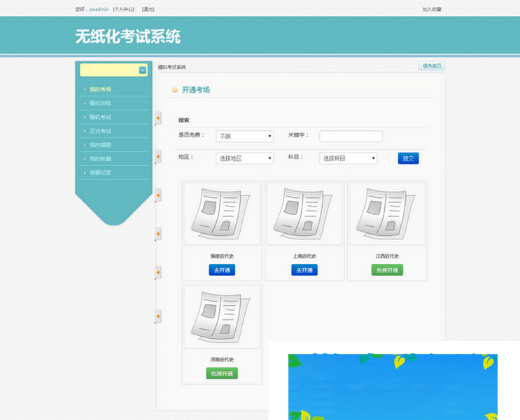Open the 江西近代史 exam thumbnail icon
Image resolution: width=520 pixels, height=420 pixels.
click(387, 214)
